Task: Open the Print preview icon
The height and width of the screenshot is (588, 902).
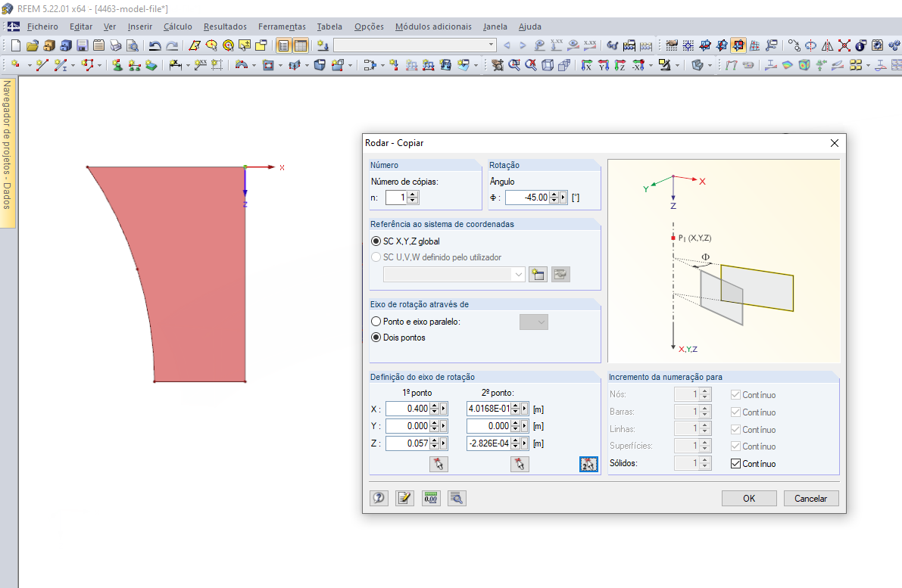Action: 133,45
